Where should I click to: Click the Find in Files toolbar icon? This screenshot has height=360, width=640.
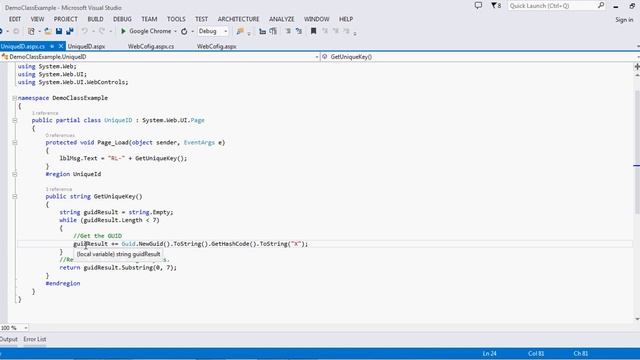(x=240, y=31)
